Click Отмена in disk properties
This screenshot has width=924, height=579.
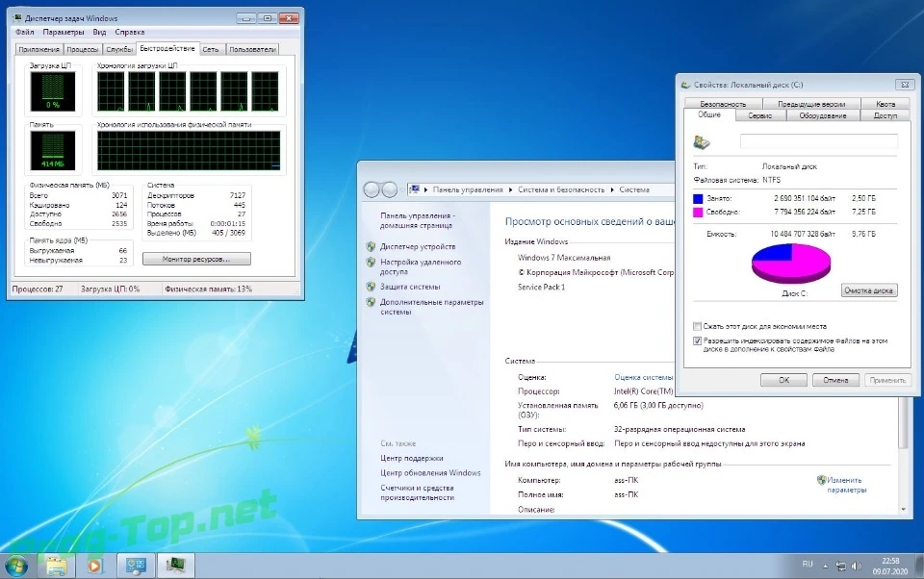(x=835, y=380)
